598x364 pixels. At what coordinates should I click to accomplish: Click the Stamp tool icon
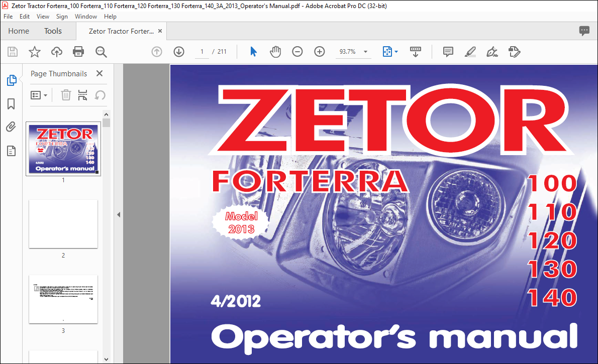click(x=514, y=51)
